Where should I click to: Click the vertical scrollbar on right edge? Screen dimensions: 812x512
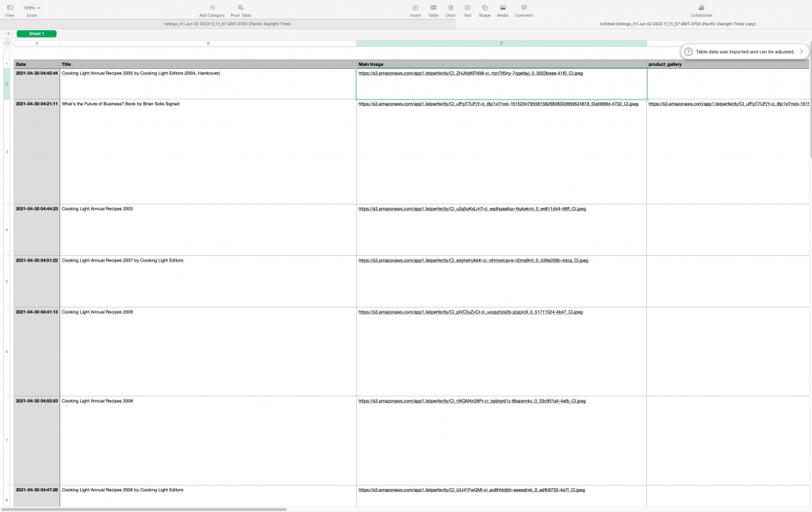(x=810, y=101)
